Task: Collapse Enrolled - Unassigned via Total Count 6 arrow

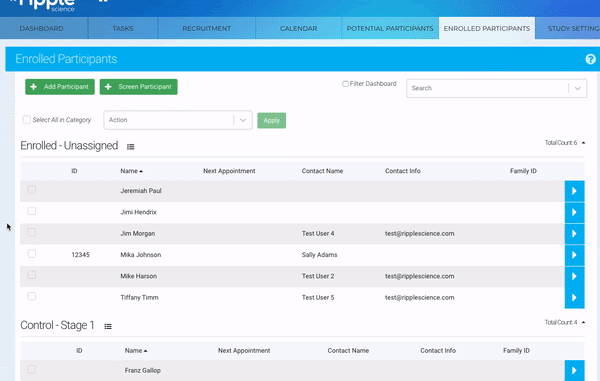Action: point(584,143)
